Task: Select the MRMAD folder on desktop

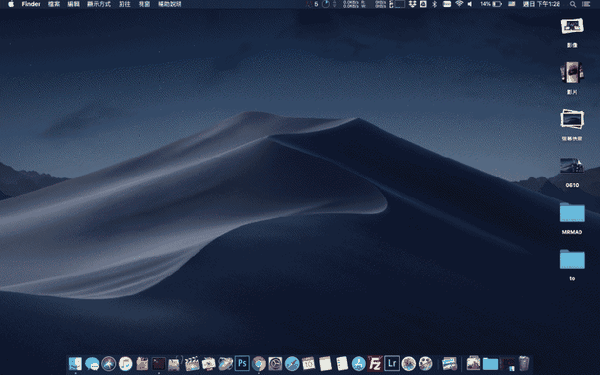Action: point(572,212)
